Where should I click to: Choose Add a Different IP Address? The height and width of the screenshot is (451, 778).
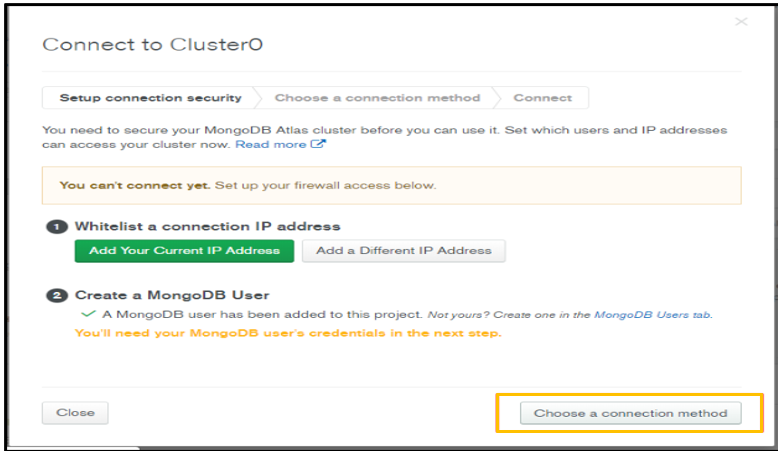(404, 251)
